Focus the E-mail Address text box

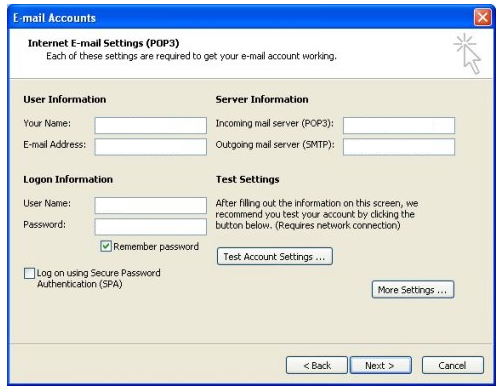tap(151, 147)
